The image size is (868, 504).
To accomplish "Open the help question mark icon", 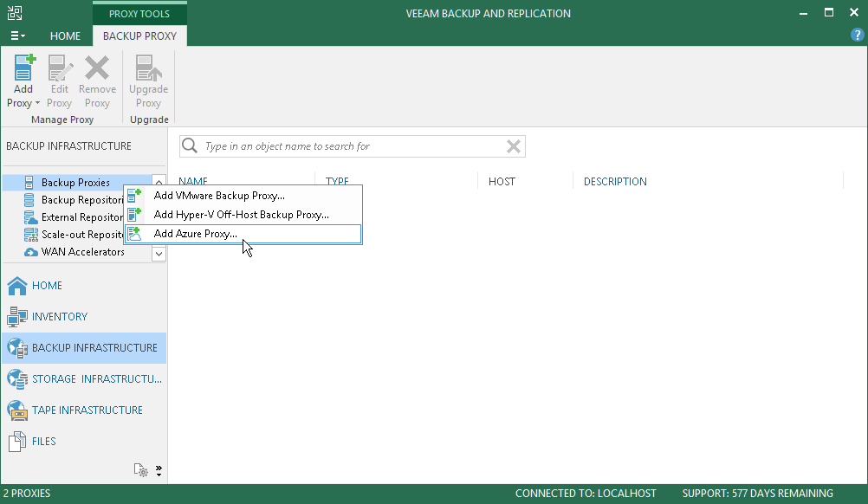I will click(x=857, y=35).
